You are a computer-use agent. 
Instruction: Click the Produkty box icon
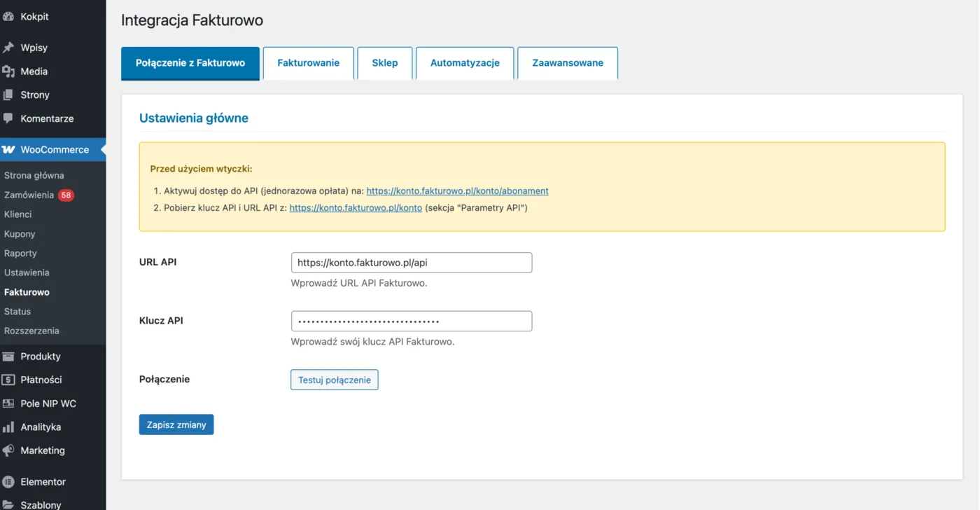[x=8, y=356]
